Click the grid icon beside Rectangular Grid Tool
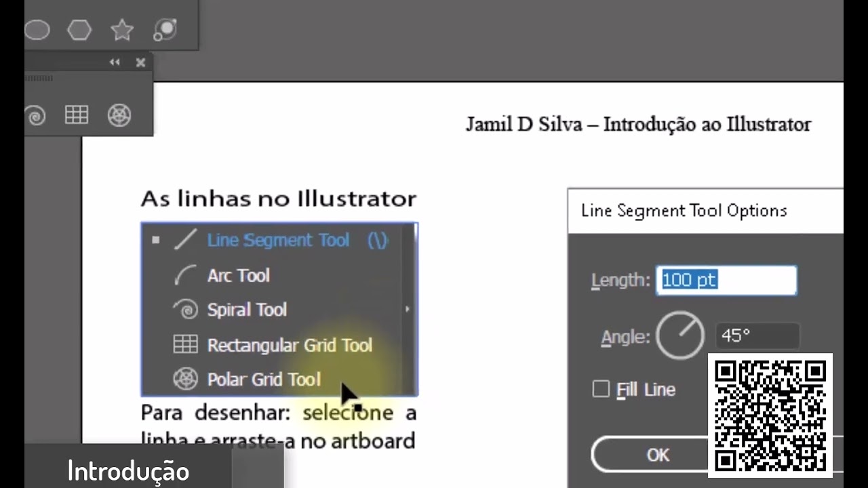The width and height of the screenshot is (868, 488). tap(185, 344)
